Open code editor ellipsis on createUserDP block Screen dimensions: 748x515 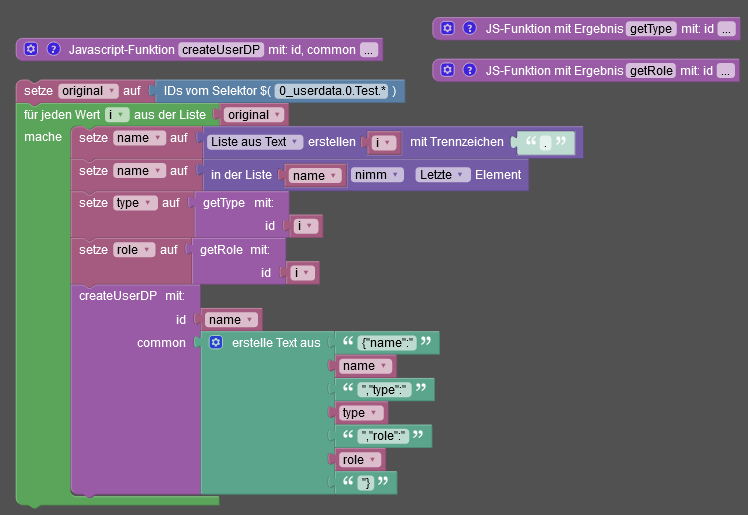(x=369, y=50)
